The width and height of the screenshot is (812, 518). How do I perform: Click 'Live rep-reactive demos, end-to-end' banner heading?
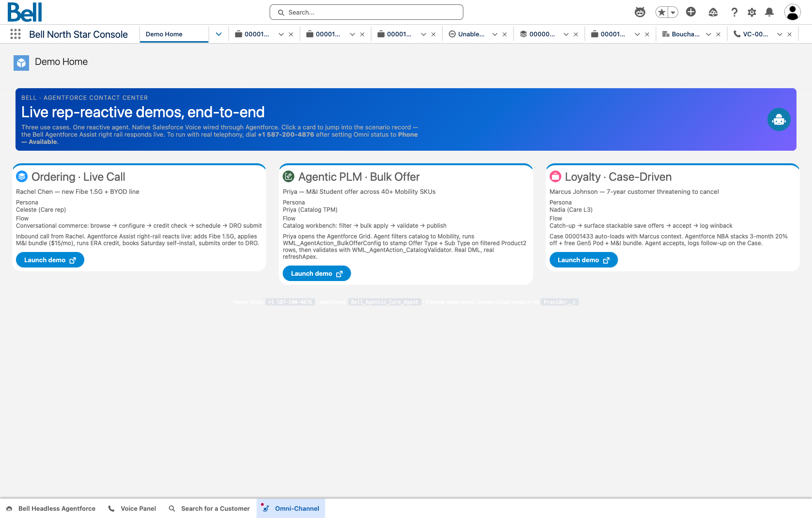(x=143, y=112)
